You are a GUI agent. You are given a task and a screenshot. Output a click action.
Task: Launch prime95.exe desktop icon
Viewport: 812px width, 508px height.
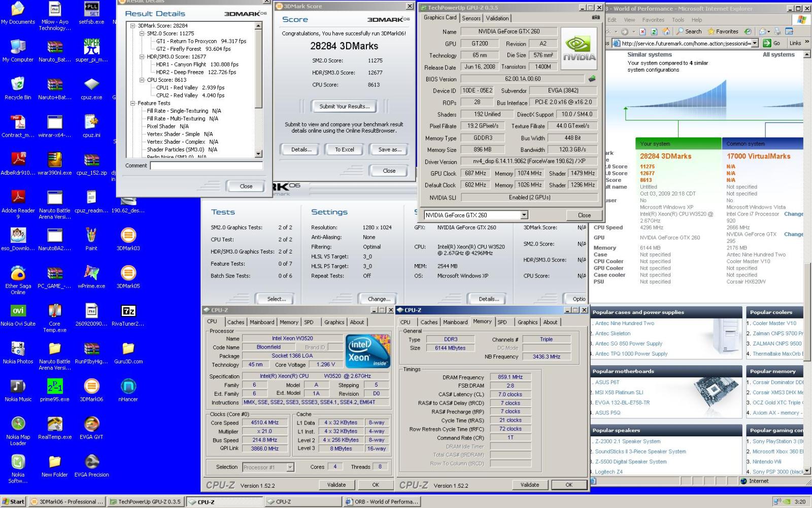55,390
